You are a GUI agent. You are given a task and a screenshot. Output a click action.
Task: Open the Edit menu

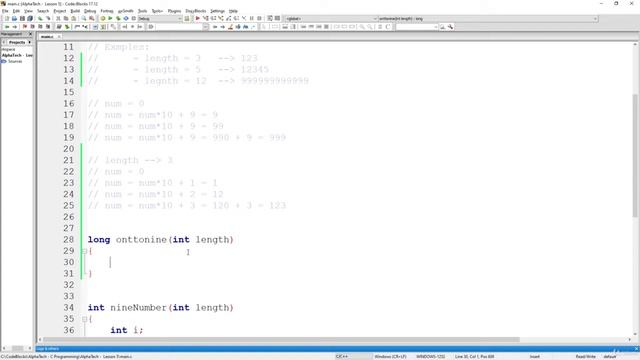coord(16,11)
